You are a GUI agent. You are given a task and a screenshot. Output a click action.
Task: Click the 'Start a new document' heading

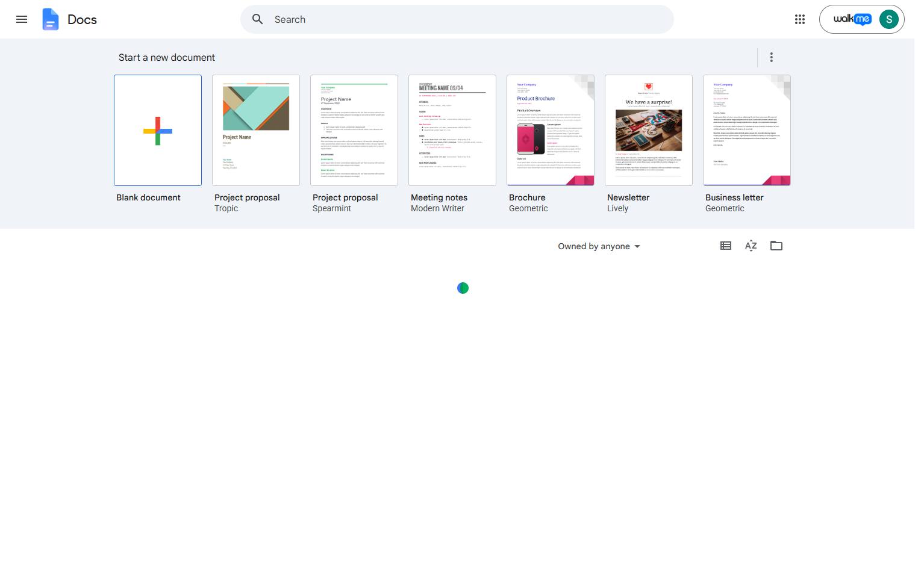coord(167,57)
